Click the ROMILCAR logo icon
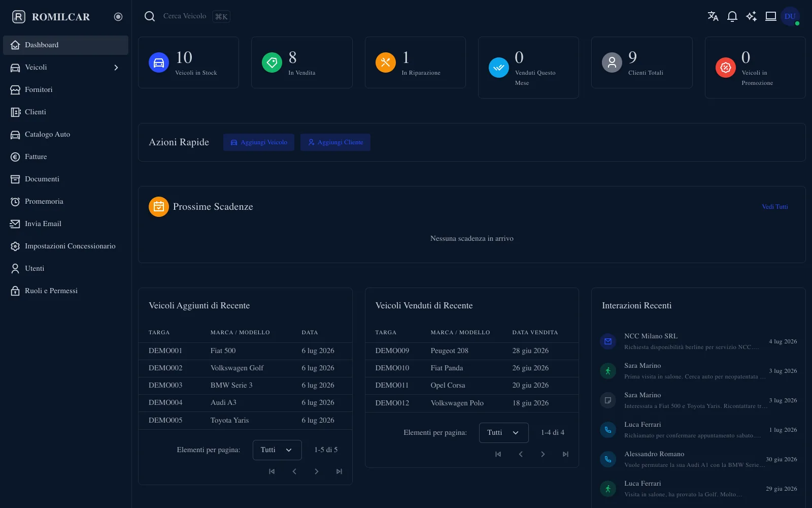This screenshot has height=508, width=812. tap(19, 17)
